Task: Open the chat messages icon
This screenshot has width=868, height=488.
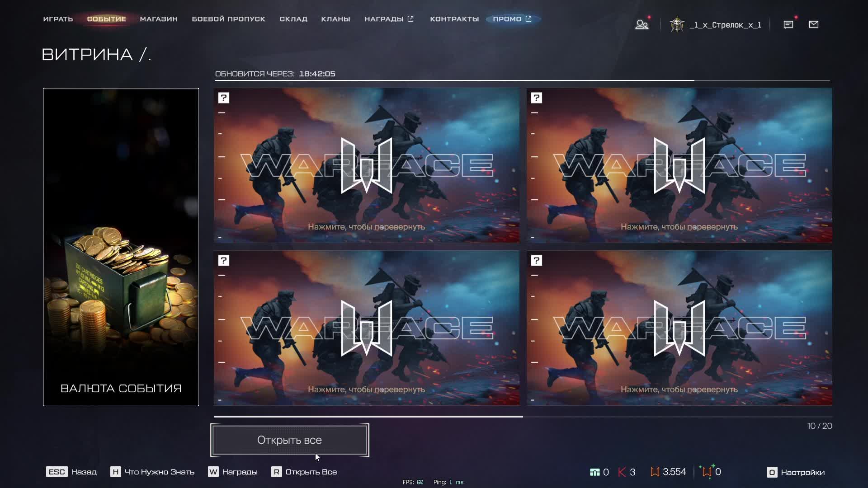Action: click(788, 24)
